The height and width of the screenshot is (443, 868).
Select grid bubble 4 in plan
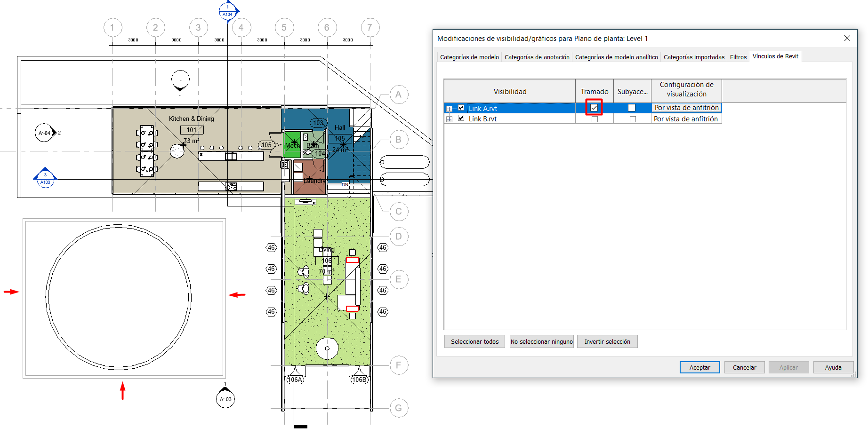coord(241,27)
